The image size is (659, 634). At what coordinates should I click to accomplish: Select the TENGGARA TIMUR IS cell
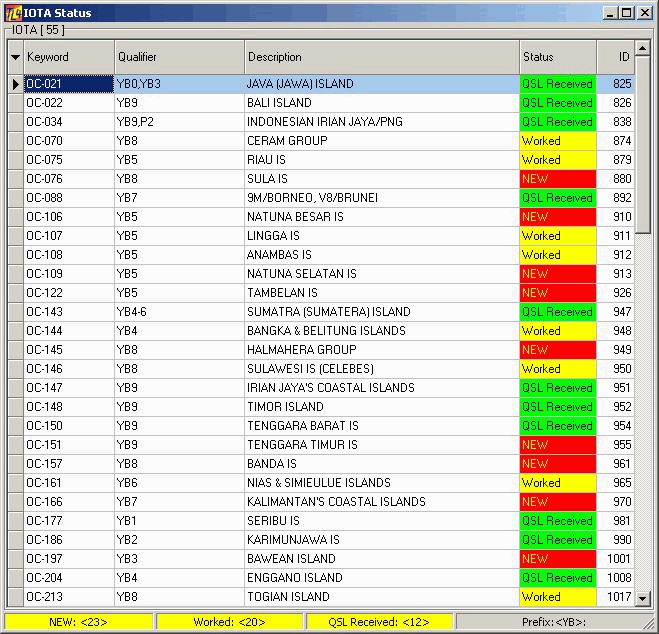click(382, 445)
